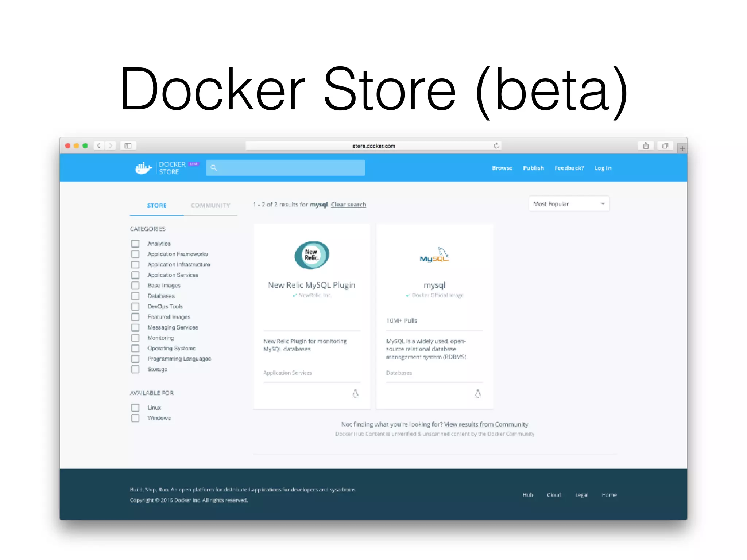Click the MySQL dolphin logo image
747x560 pixels.
click(x=434, y=255)
